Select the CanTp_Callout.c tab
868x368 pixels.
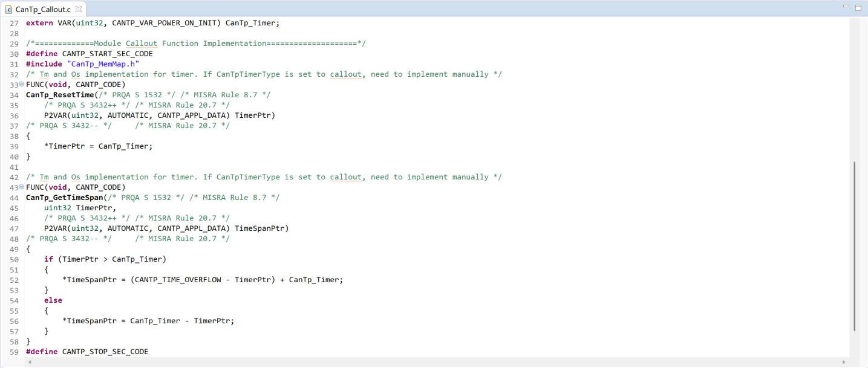click(42, 10)
